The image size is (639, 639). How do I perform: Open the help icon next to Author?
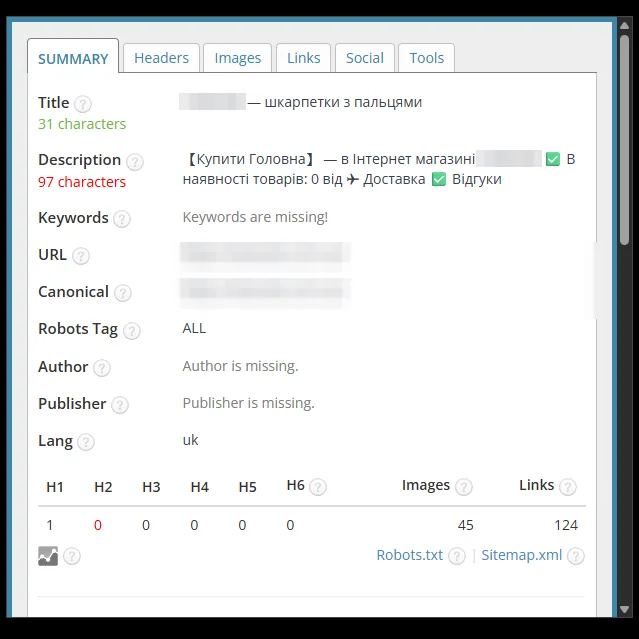[102, 368]
